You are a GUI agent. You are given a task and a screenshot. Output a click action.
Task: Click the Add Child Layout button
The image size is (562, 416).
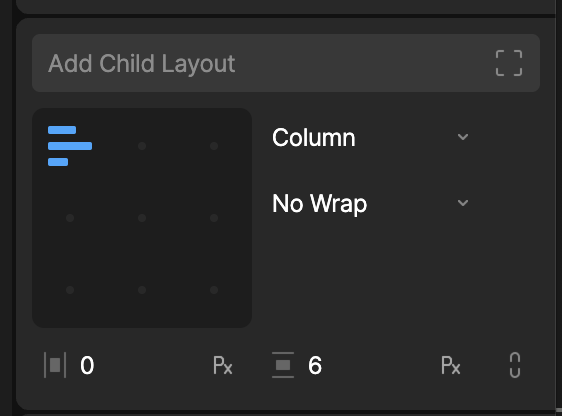click(x=286, y=63)
